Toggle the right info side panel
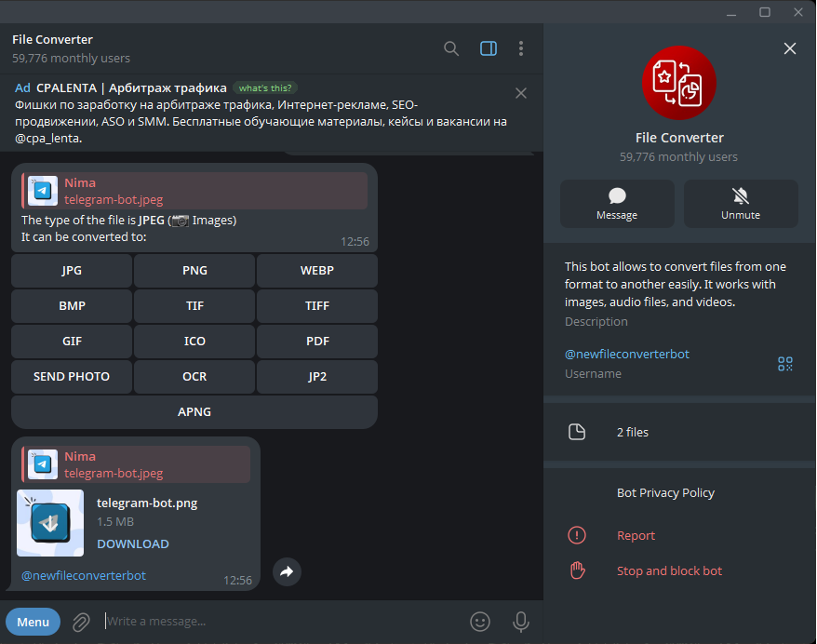Image resolution: width=817 pixels, height=644 pixels. point(488,48)
